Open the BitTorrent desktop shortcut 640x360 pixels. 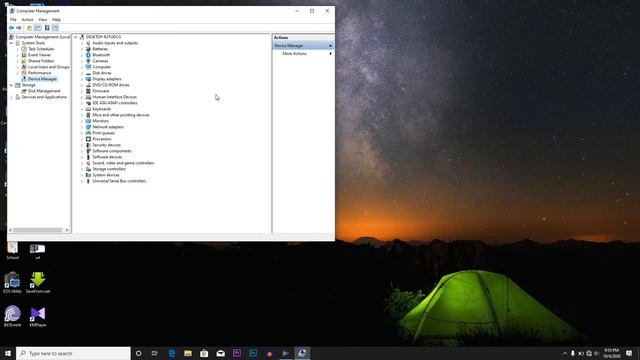pyautogui.click(x=12, y=316)
